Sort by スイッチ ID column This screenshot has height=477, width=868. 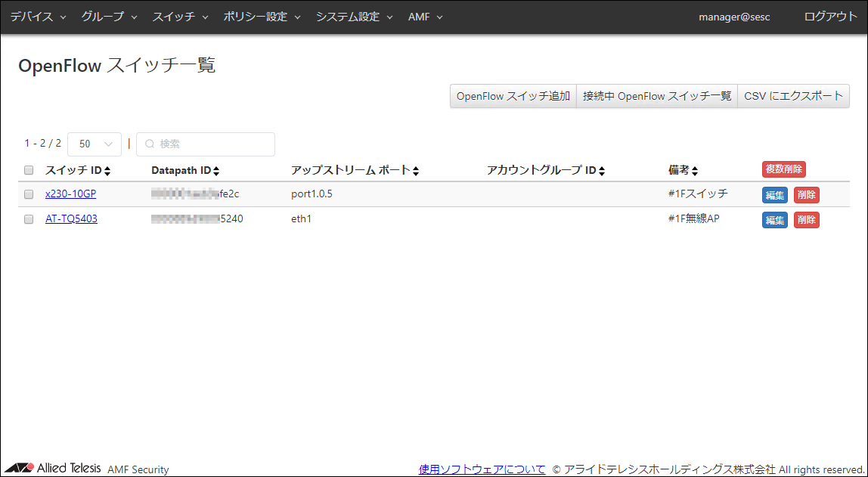click(x=78, y=170)
